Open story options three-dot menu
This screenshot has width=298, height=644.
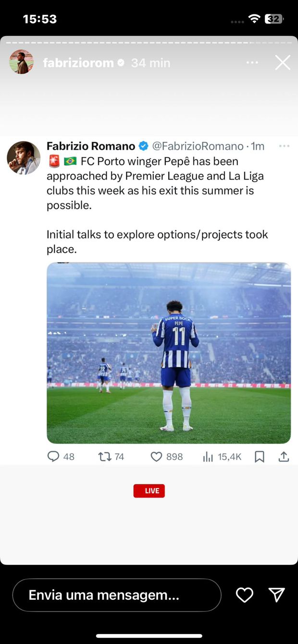point(252,63)
